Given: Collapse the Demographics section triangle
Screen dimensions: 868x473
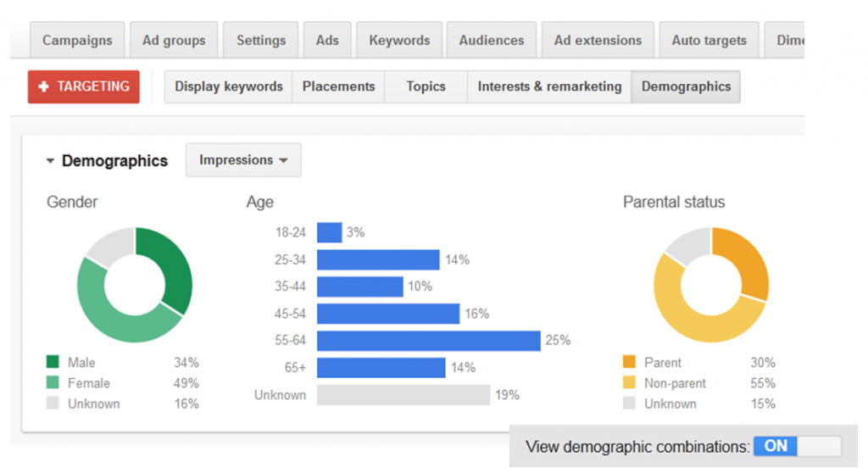Looking at the screenshot, I should point(50,161).
